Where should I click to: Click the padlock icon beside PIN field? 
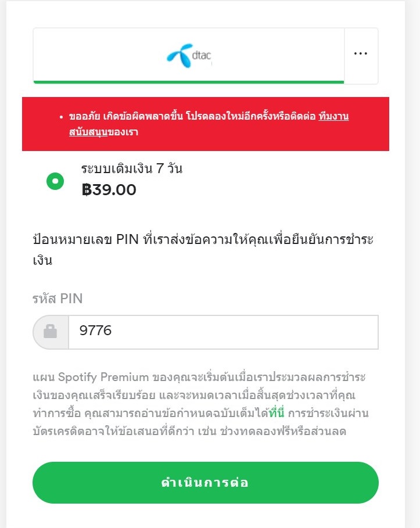point(51,332)
